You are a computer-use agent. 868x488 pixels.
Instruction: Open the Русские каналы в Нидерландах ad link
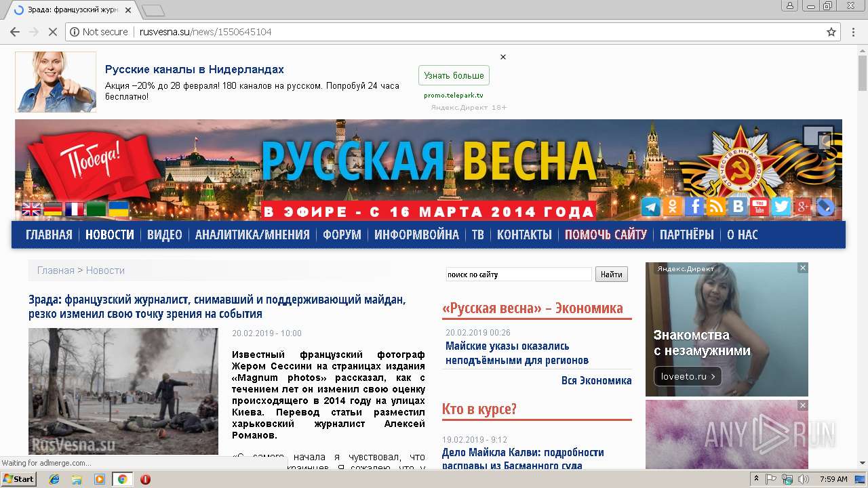(x=195, y=69)
